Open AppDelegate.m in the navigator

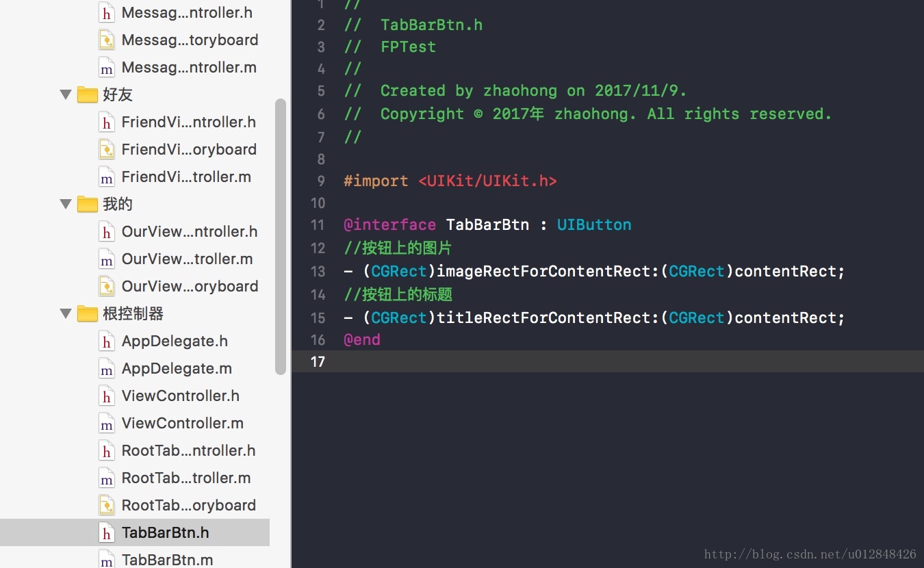tap(177, 368)
